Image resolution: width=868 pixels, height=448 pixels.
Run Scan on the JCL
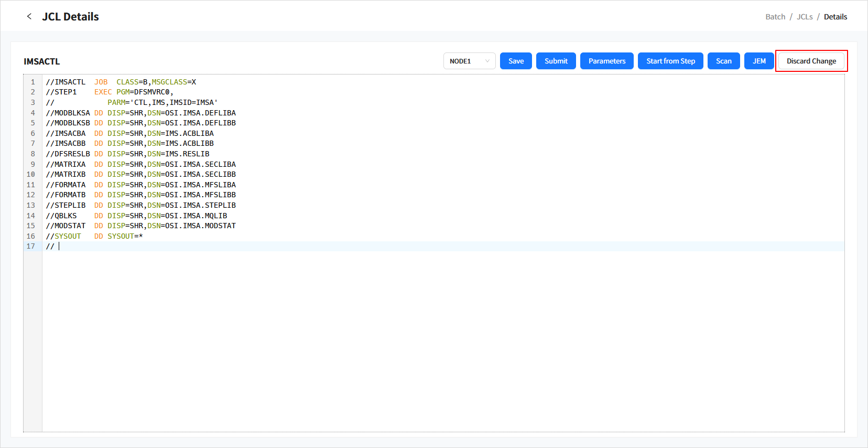pyautogui.click(x=723, y=61)
